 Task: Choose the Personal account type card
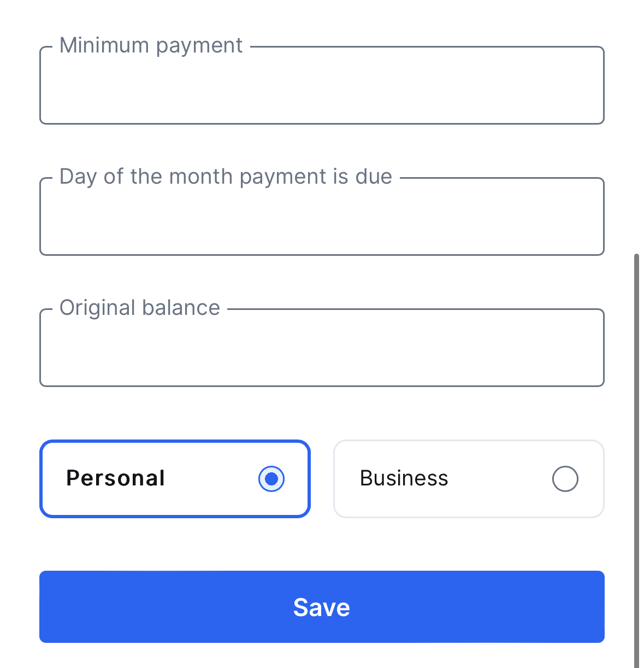[x=175, y=479]
